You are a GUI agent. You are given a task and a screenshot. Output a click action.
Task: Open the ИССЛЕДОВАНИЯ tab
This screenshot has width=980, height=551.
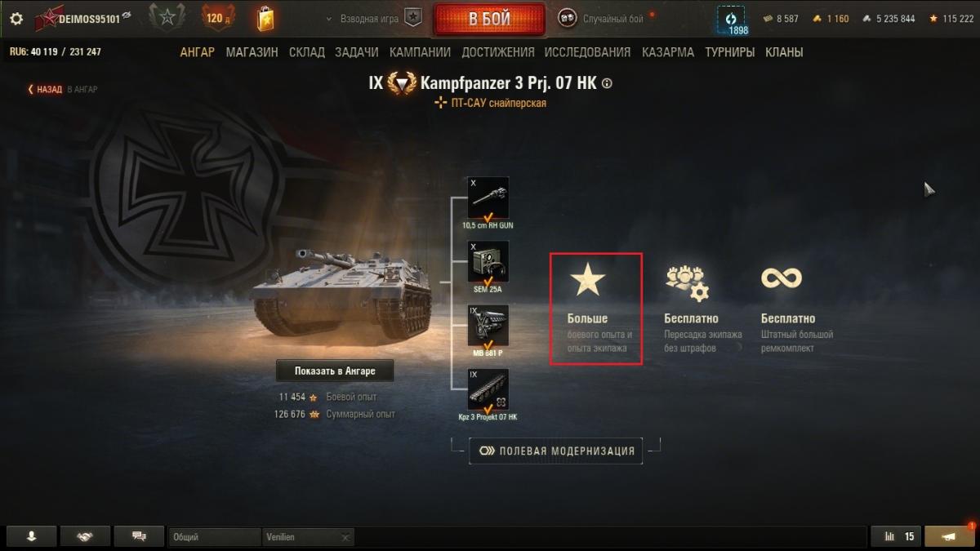pyautogui.click(x=587, y=52)
